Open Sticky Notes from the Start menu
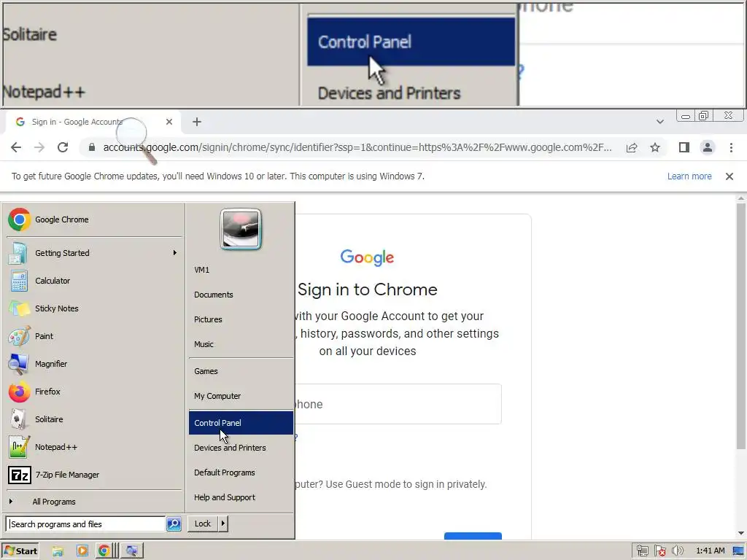Screen dimensions: 747x560 94,308
